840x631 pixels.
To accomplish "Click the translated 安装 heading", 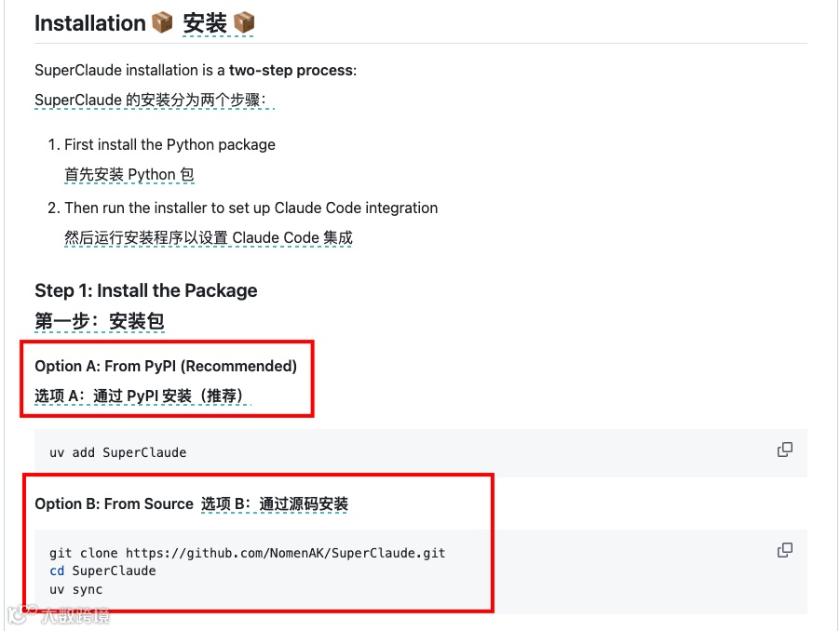I will (x=205, y=23).
